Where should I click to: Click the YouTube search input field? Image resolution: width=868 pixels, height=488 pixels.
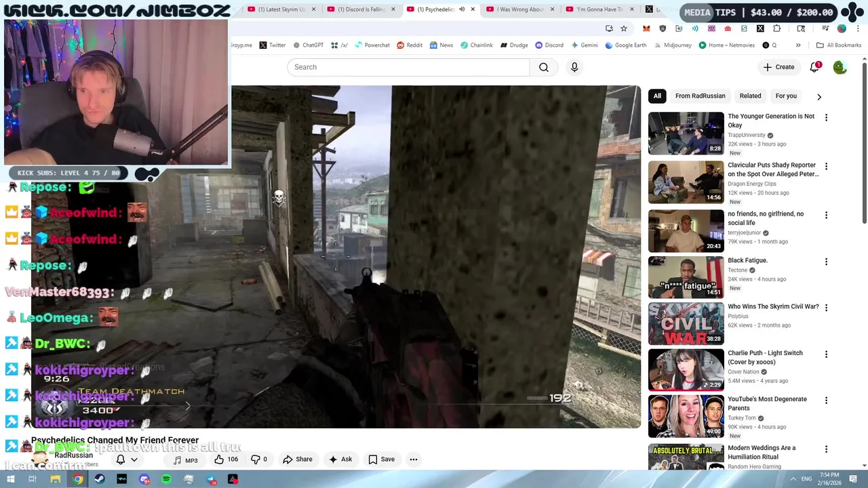[x=408, y=67]
